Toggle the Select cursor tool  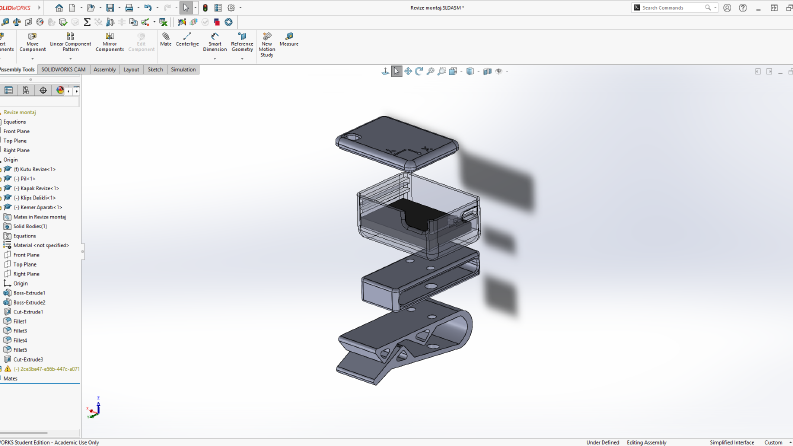pyautogui.click(x=186, y=8)
